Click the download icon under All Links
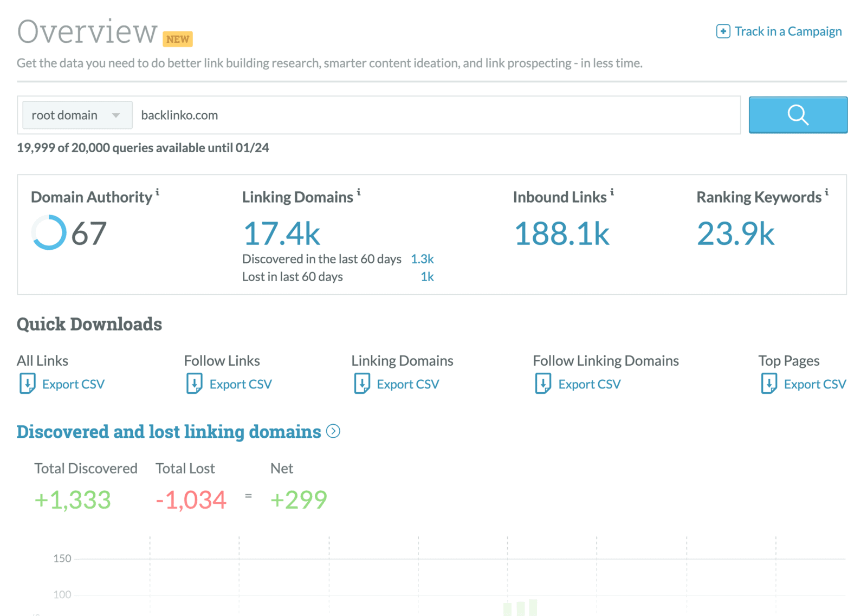The width and height of the screenshot is (867, 616). (28, 384)
